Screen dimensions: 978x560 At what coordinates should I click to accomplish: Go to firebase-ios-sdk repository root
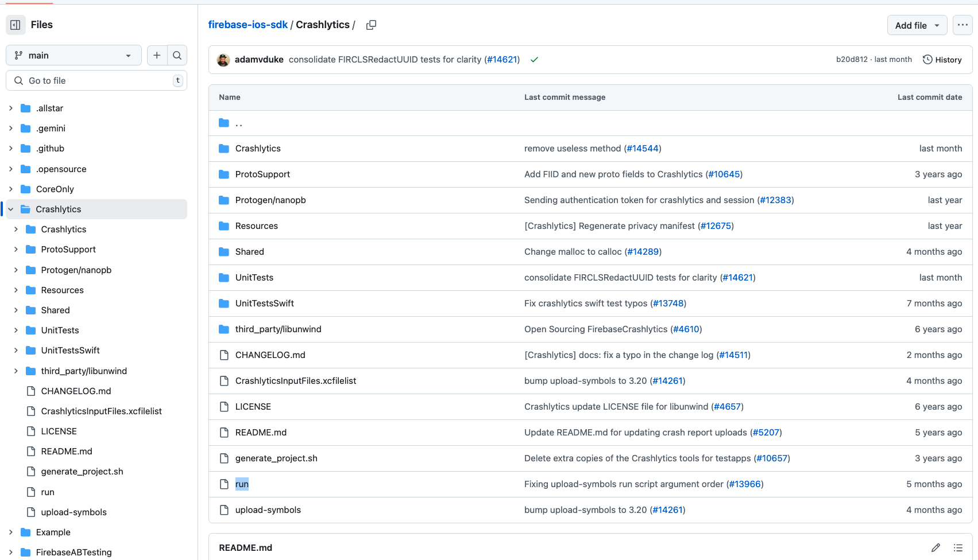point(248,25)
